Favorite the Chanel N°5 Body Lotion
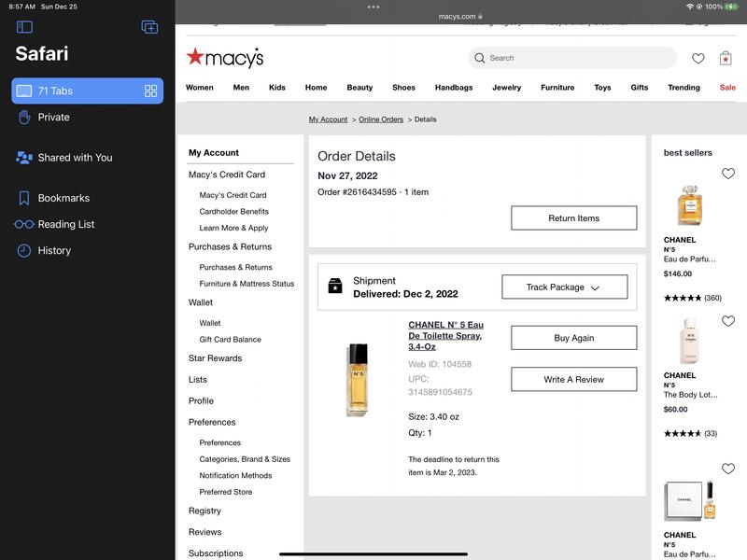 pos(728,321)
